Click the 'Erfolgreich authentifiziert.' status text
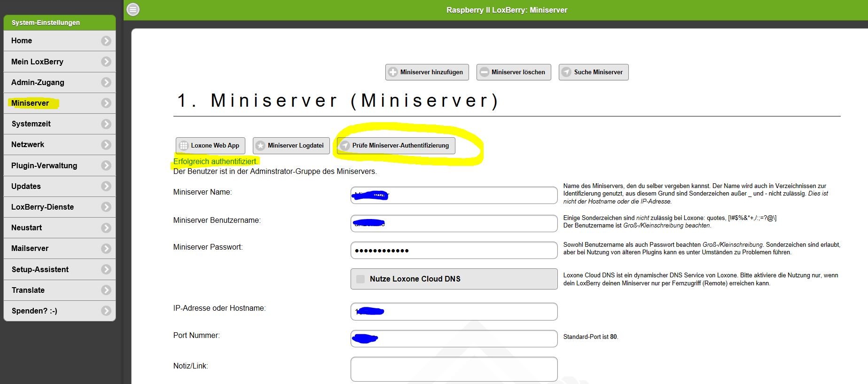Image resolution: width=868 pixels, height=384 pixels. tap(216, 161)
